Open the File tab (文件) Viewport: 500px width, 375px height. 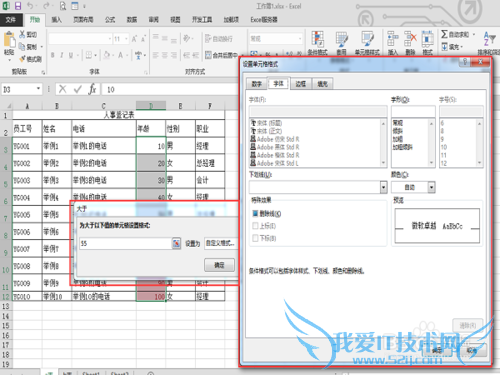point(11,20)
